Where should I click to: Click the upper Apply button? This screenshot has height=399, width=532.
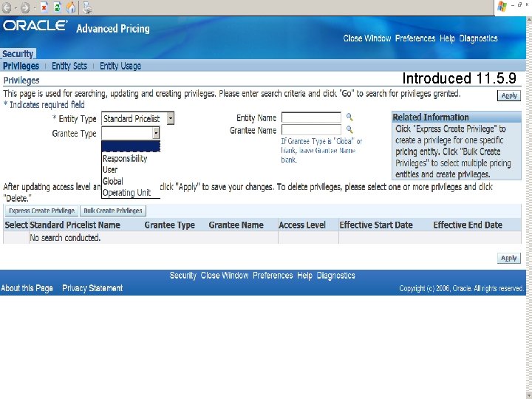point(509,95)
